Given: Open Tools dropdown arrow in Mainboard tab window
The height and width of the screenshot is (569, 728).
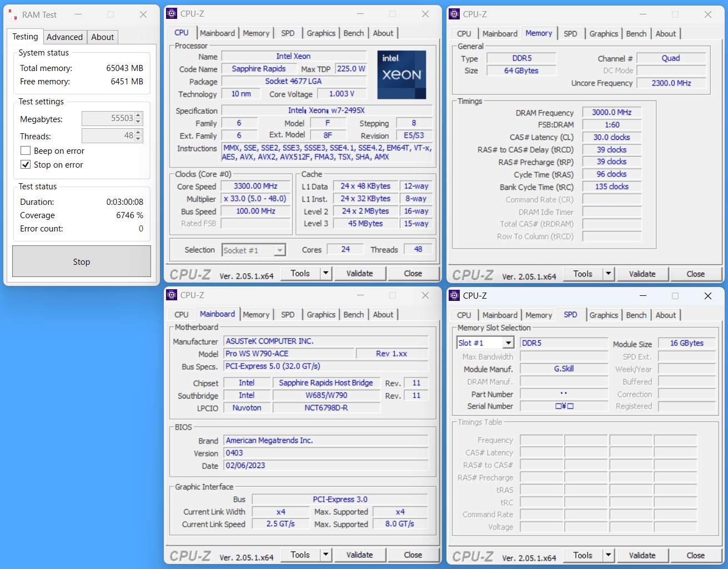Looking at the screenshot, I should [x=326, y=555].
